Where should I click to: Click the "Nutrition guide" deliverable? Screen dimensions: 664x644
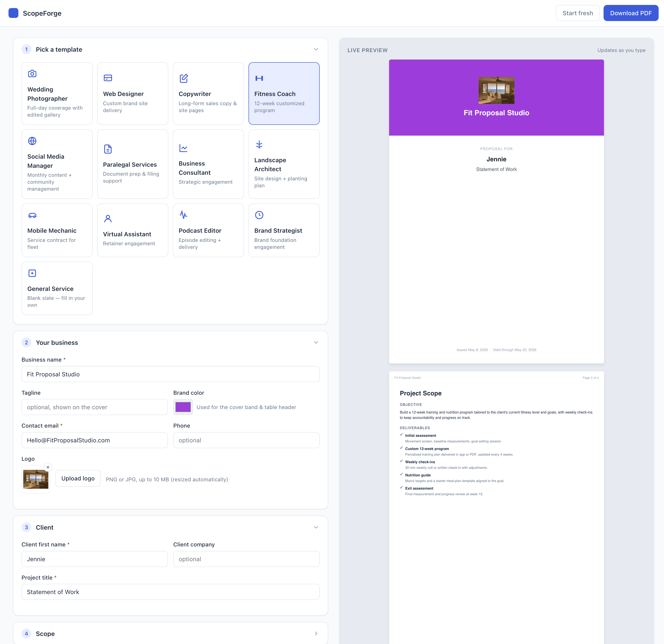(418, 475)
